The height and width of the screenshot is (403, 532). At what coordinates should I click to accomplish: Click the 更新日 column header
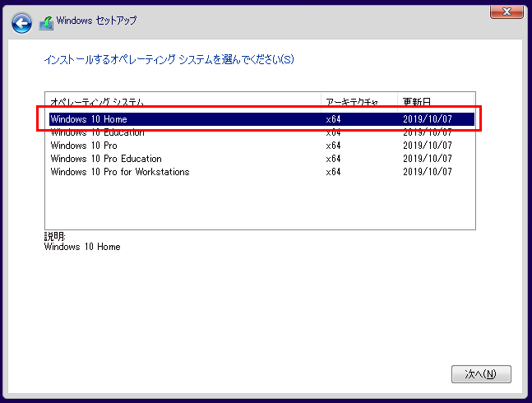(416, 102)
